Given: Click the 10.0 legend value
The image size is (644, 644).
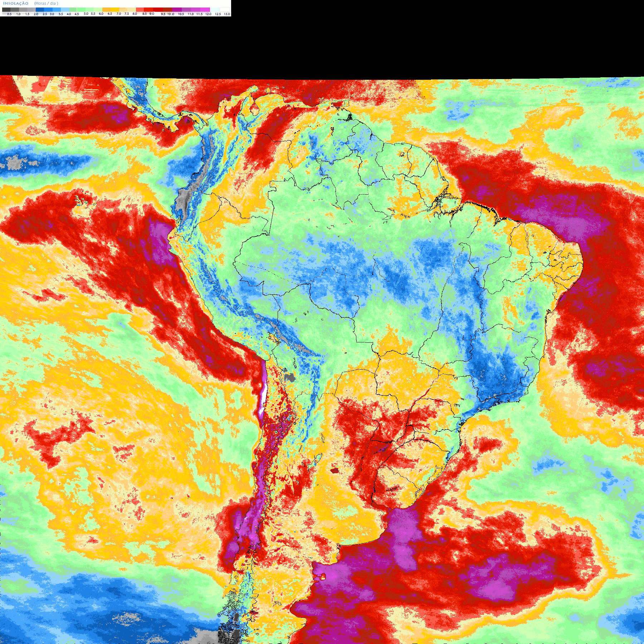Looking at the screenshot, I should click(171, 14).
